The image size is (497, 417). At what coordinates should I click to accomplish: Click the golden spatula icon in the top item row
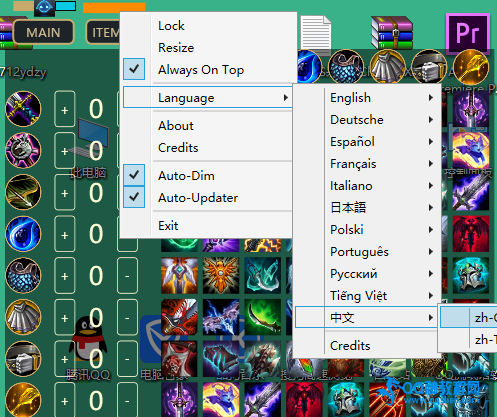point(471,67)
